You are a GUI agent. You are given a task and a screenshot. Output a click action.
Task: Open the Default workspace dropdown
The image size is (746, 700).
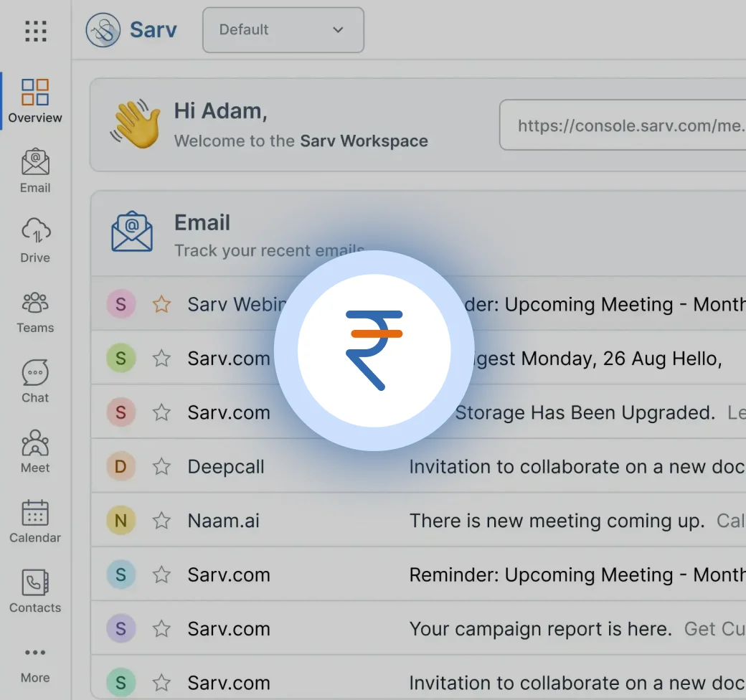[283, 30]
